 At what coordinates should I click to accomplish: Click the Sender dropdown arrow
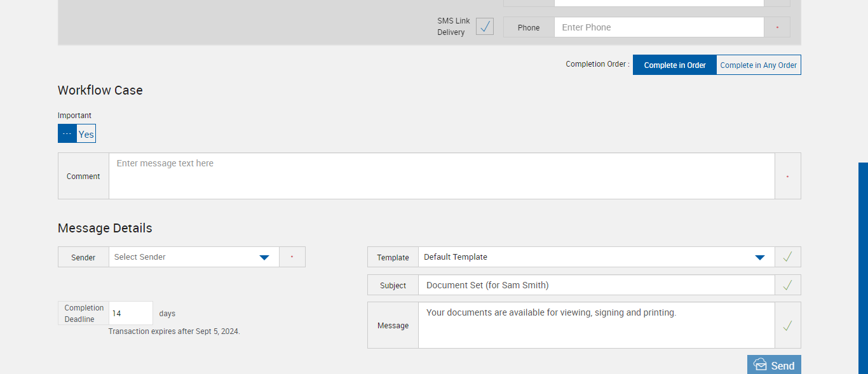265,257
